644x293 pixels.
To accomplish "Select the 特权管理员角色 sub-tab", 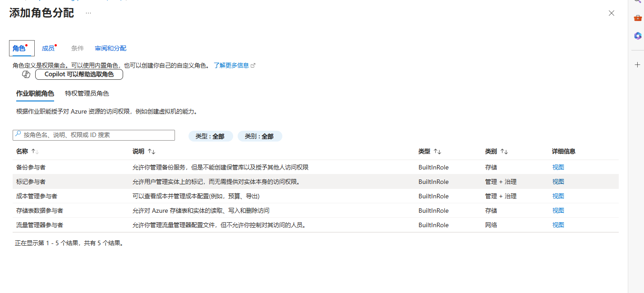I will (x=87, y=94).
